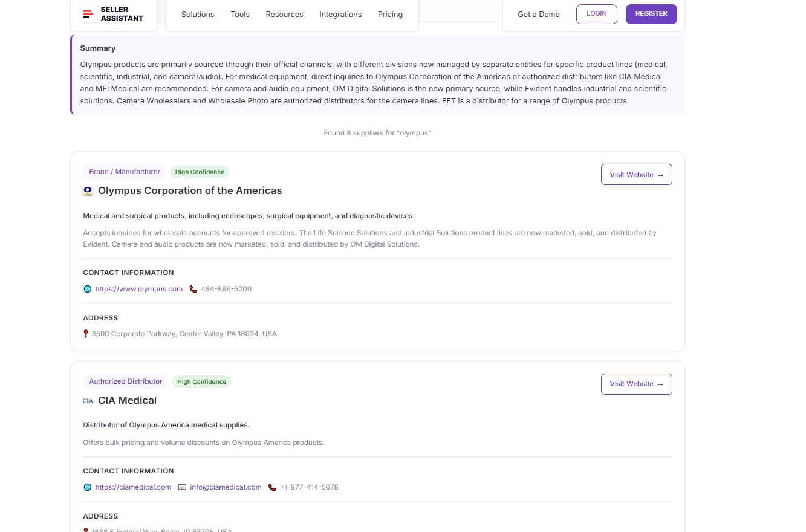Click phone icon beside 484-896-5000
Viewport: 806px width, 532px height.
coord(193,289)
